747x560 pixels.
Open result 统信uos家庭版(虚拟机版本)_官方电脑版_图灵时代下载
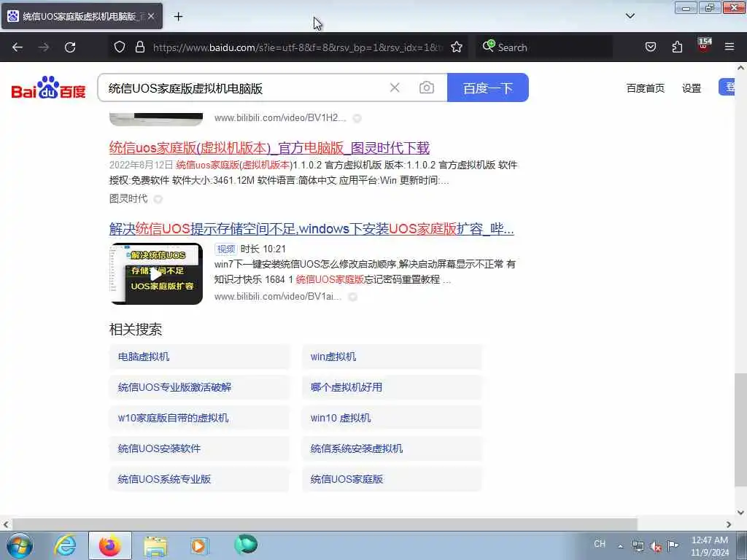[269, 147]
